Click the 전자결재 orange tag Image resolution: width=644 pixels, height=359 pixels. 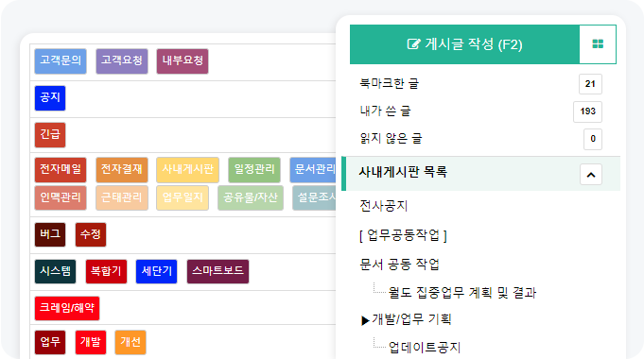(122, 170)
